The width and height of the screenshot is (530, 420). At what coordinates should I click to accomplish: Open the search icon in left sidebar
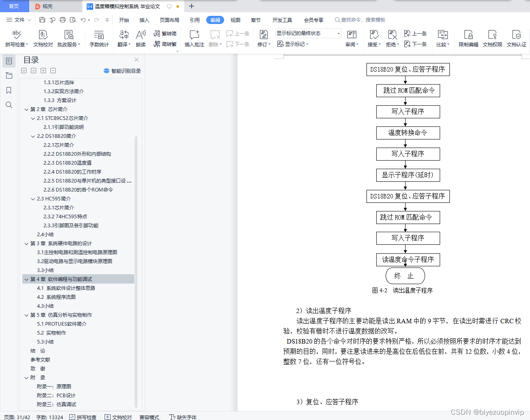click(x=9, y=105)
